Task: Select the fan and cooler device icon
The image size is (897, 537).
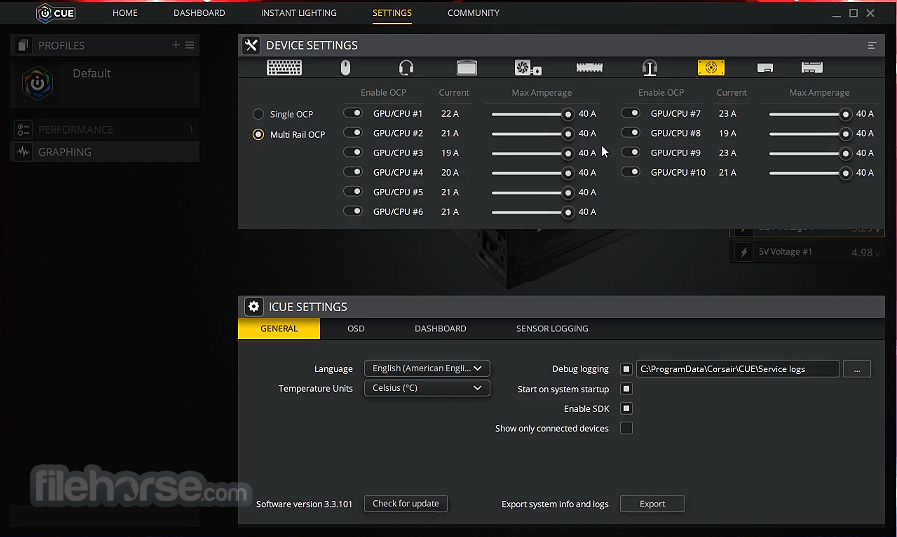Action: (x=528, y=67)
